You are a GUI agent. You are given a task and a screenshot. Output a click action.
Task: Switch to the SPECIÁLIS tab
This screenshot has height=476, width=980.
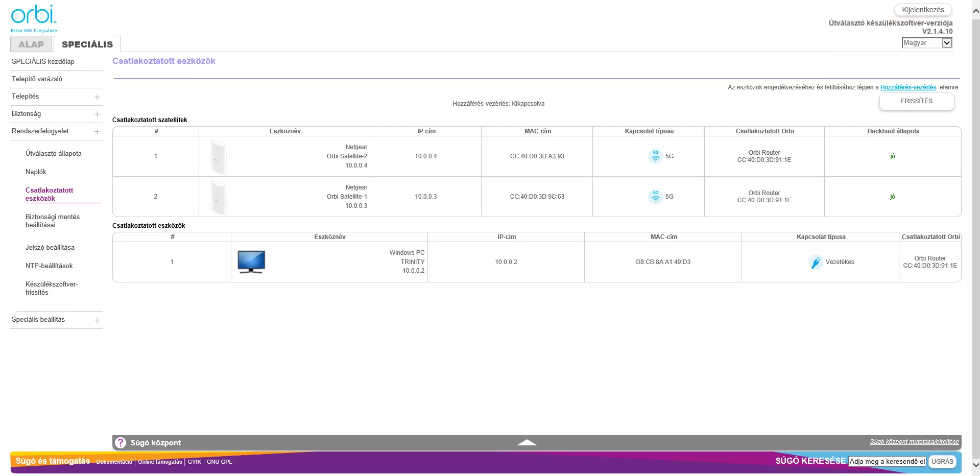point(87,44)
